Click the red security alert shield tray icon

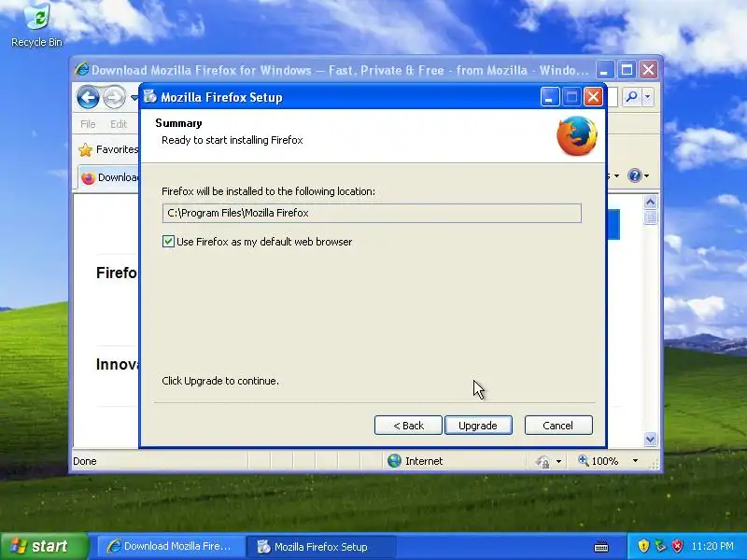677,546
